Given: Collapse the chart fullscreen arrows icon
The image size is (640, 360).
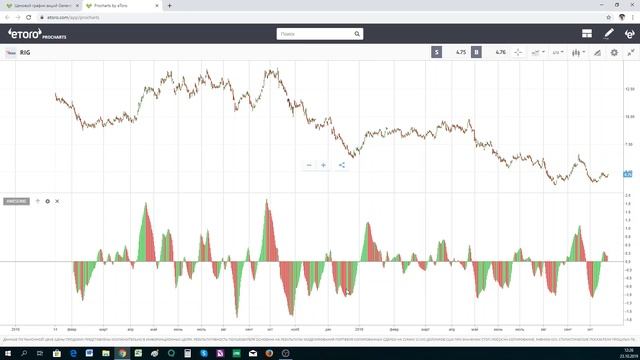Looking at the screenshot, I should click(631, 53).
